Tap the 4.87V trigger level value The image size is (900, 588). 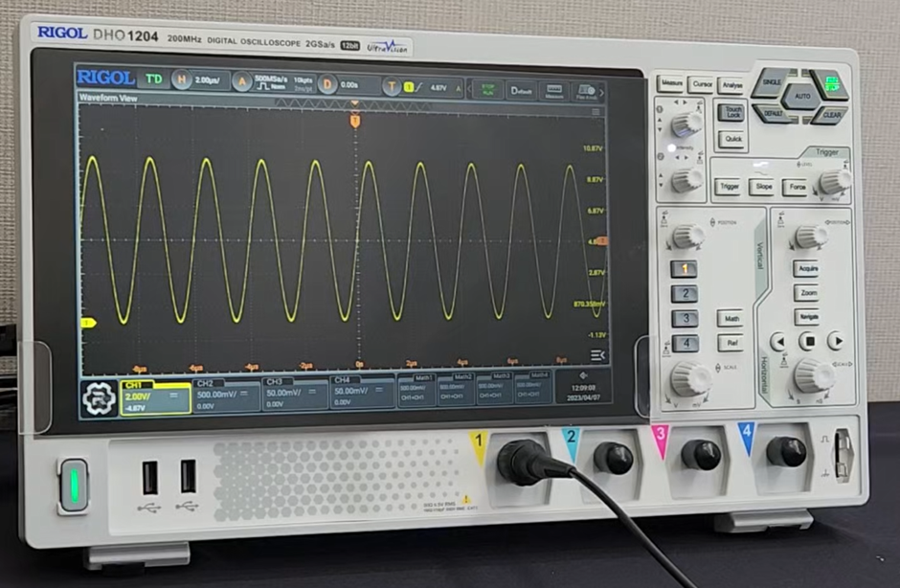[x=439, y=88]
